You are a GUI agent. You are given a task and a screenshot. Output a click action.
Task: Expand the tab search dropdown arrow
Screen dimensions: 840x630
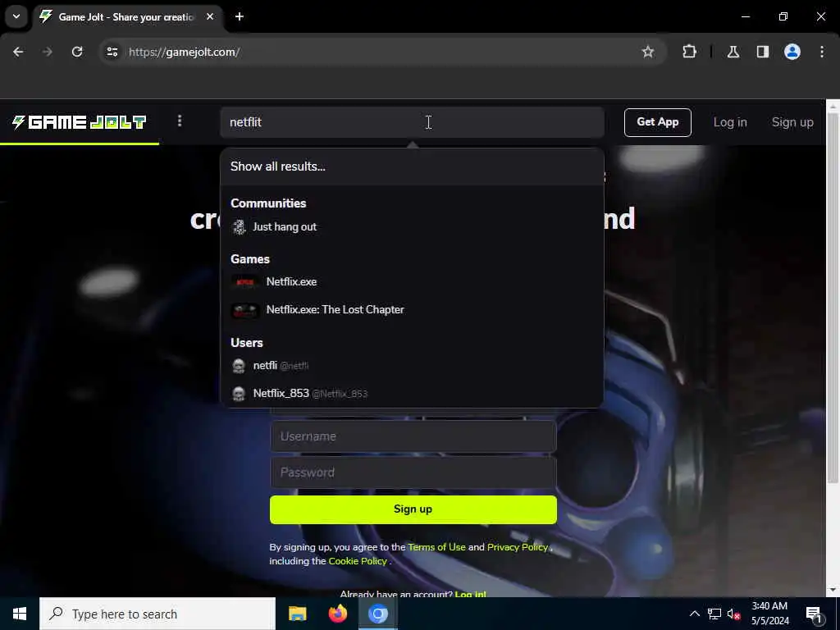(x=16, y=16)
